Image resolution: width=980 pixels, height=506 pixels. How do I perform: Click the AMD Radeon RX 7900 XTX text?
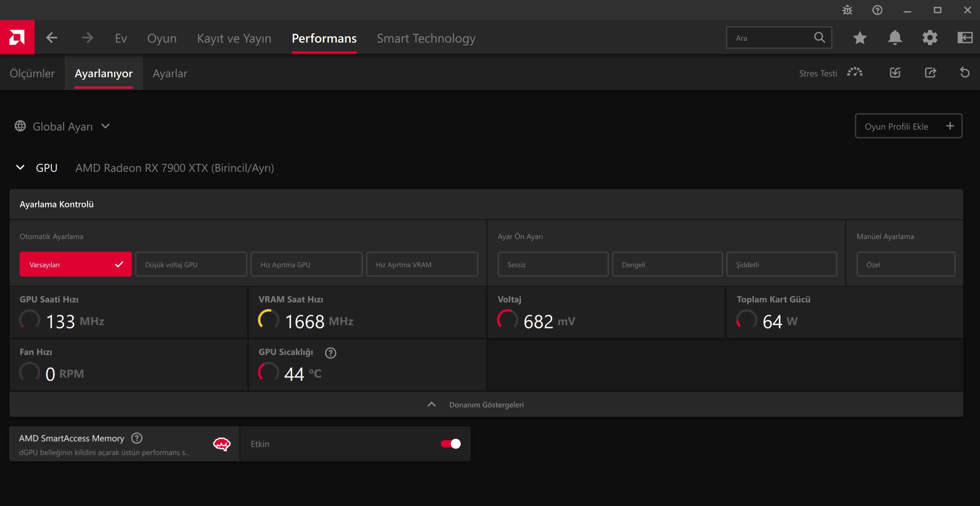pyautogui.click(x=174, y=168)
